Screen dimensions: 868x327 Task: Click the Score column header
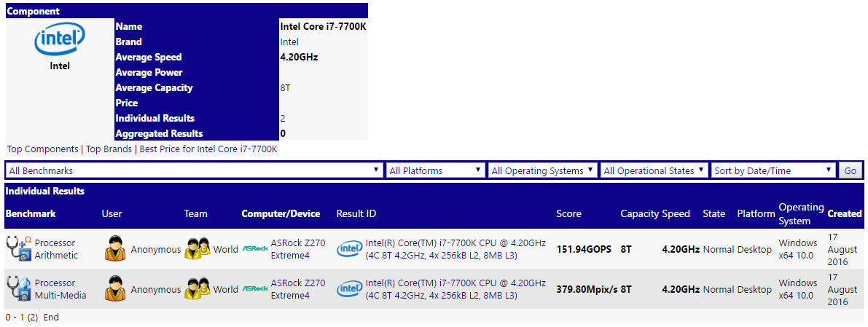(x=568, y=213)
